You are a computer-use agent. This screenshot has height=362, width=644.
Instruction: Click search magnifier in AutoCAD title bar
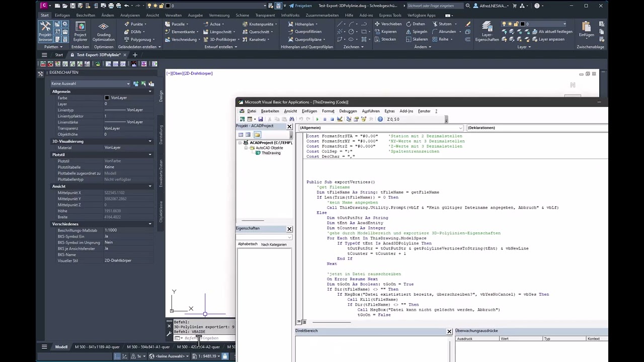click(x=468, y=6)
